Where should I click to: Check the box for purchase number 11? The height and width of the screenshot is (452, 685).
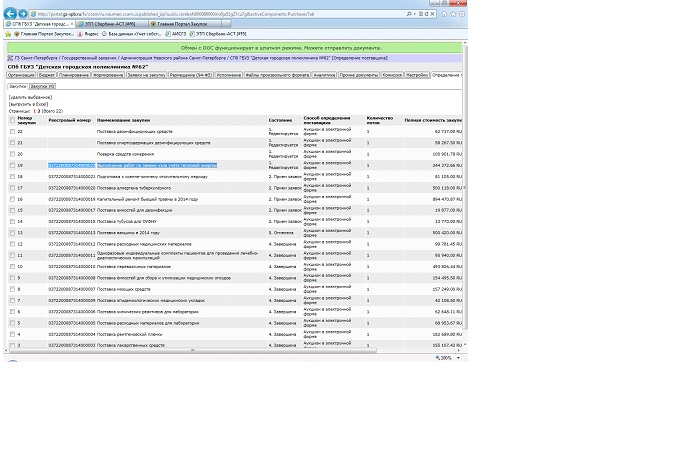pyautogui.click(x=12, y=255)
